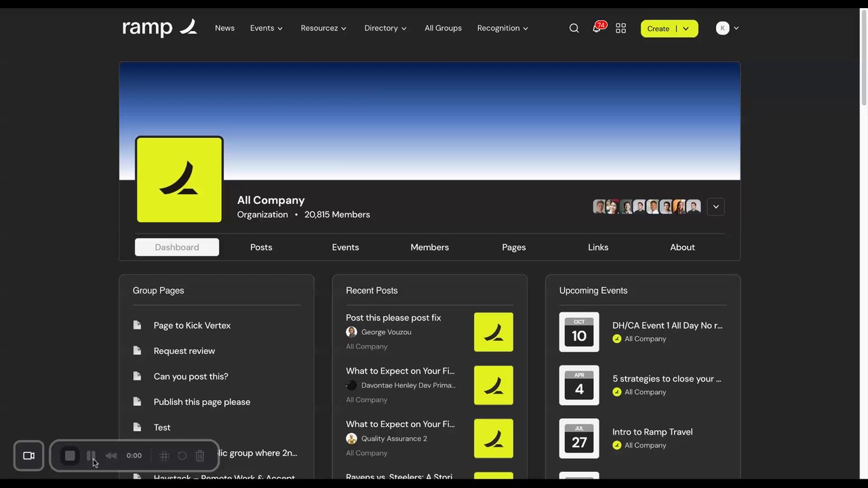Screen dimensions: 868x488
Task: Click the page vertical scrollbar
Action: click(x=863, y=60)
